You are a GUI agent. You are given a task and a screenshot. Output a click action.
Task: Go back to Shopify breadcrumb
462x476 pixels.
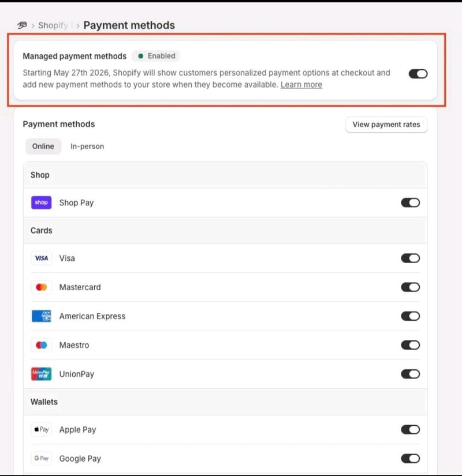click(x=53, y=25)
